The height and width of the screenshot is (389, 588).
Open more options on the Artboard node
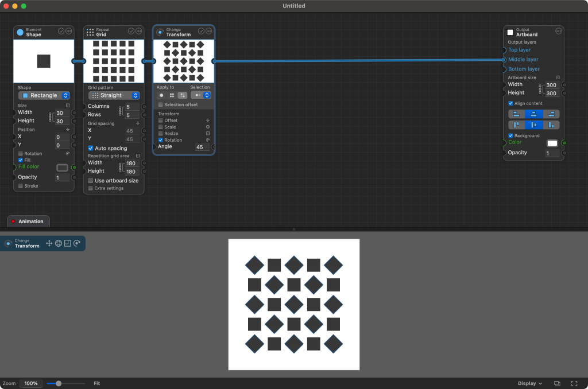point(558,32)
